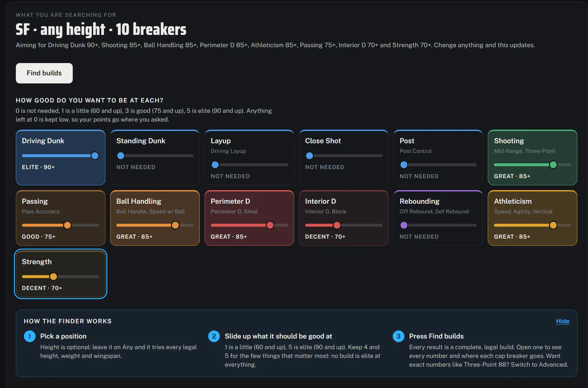Screen dimensions: 588x388
Task: Select the Standing Dunk card title
Action: [141, 141]
